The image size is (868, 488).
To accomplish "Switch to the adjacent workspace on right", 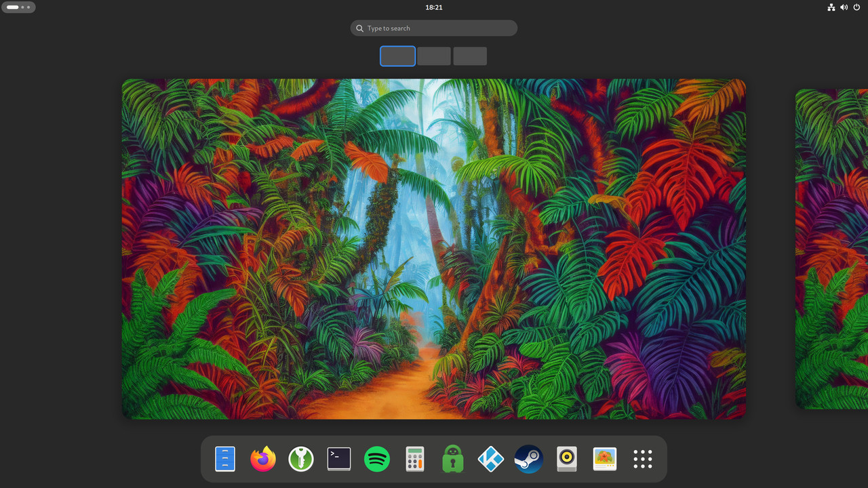I will [x=831, y=249].
